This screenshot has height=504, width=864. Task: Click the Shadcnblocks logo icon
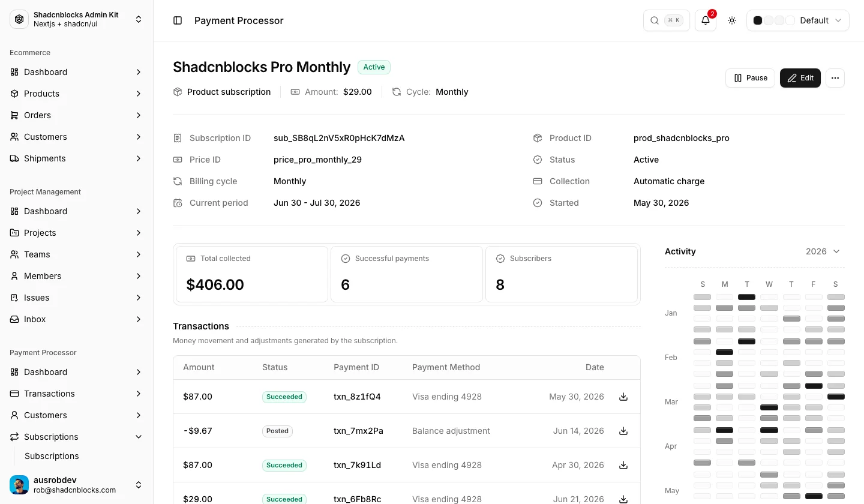19,19
